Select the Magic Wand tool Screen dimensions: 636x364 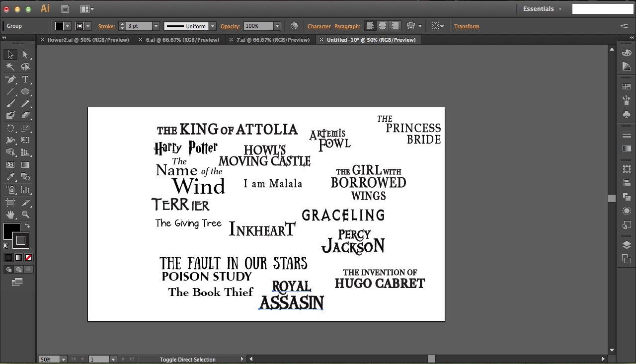tap(10, 67)
